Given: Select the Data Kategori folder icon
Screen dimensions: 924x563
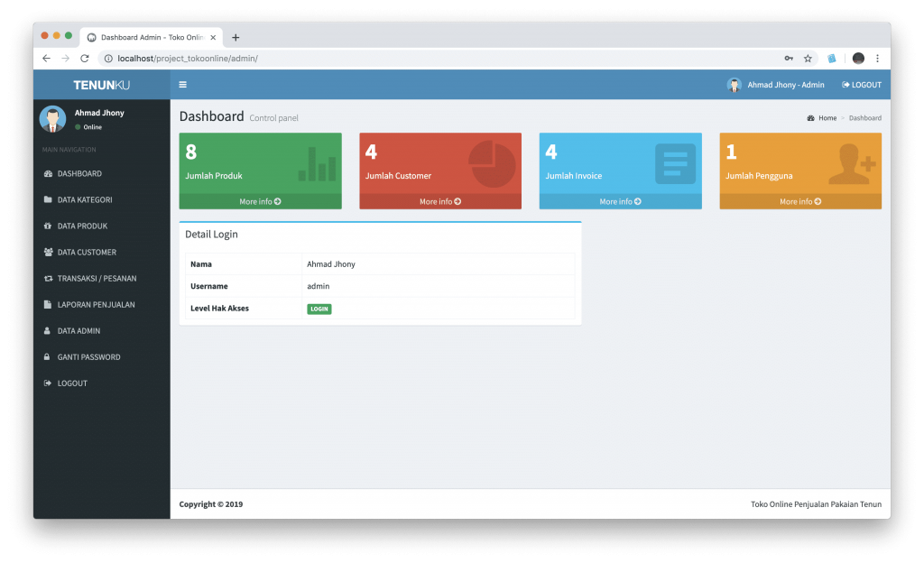Looking at the screenshot, I should click(48, 199).
